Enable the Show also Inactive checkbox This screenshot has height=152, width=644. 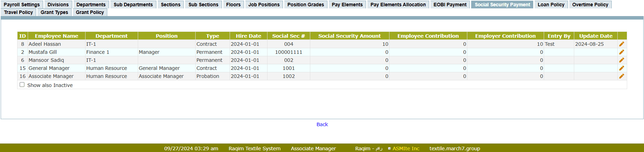(22, 85)
